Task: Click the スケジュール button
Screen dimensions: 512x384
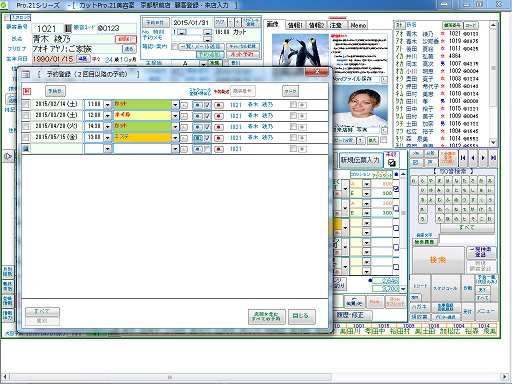Action: (446, 288)
